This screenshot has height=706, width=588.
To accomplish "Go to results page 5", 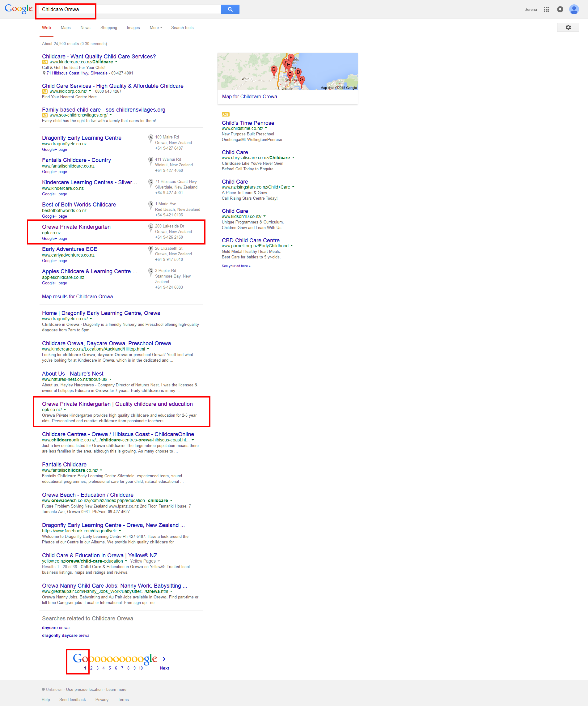I will (110, 668).
